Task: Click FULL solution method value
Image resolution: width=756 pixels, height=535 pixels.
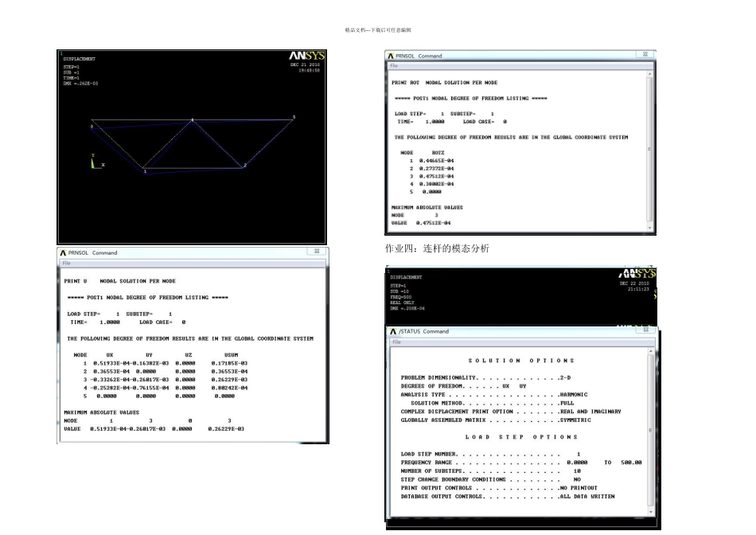Action: [x=567, y=404]
